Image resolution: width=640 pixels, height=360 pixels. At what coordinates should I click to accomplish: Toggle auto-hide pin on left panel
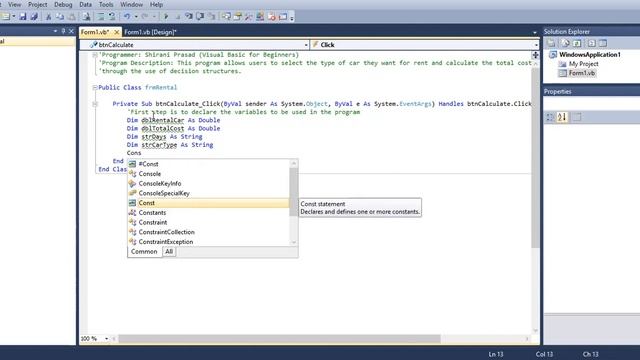63,31
